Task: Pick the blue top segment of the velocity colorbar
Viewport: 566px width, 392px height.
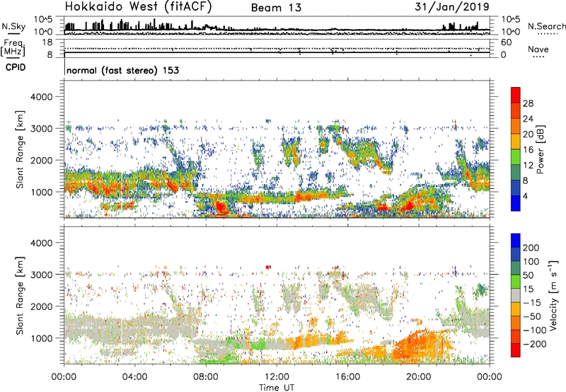Action: 516,241
